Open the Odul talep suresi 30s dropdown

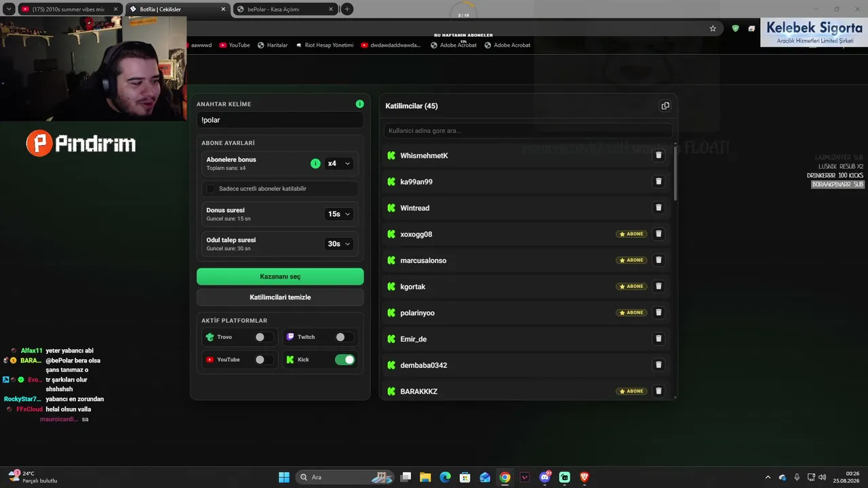(x=339, y=244)
